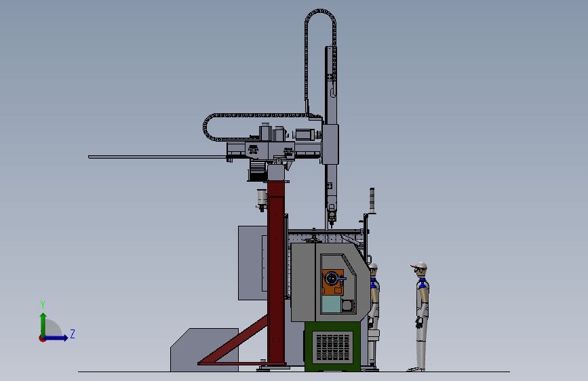Select the vent grille on the green machine base
Image resolution: width=588 pixels, height=381 pixels.
(x=332, y=348)
